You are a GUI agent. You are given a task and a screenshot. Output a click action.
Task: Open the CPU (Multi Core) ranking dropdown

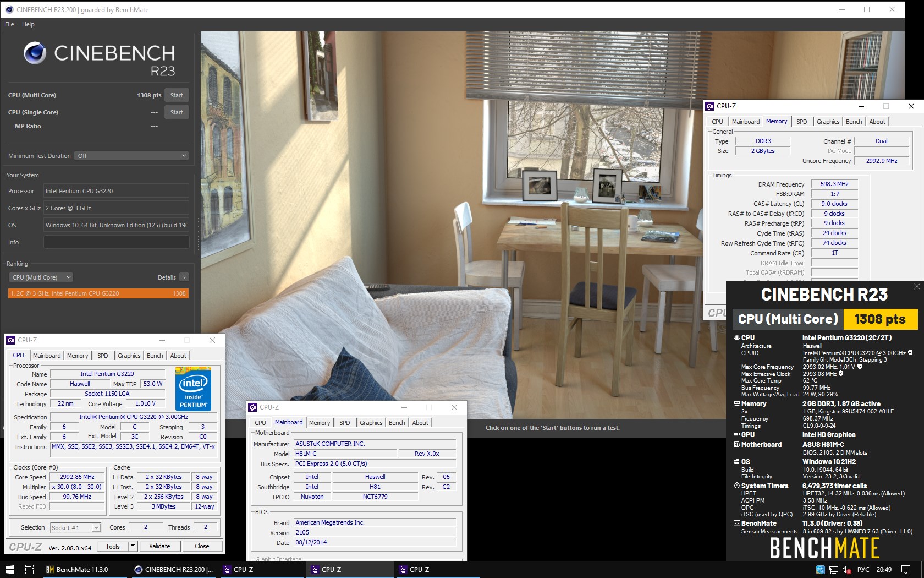(42, 277)
